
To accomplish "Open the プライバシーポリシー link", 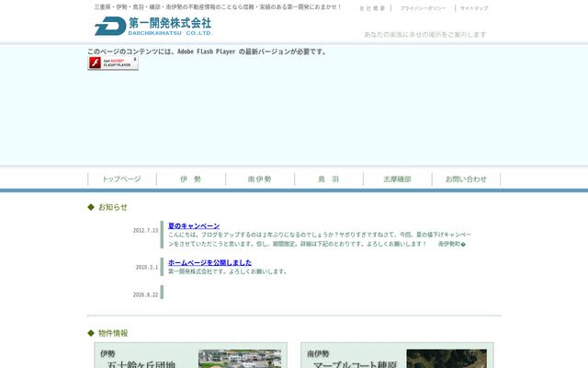I will (x=423, y=8).
